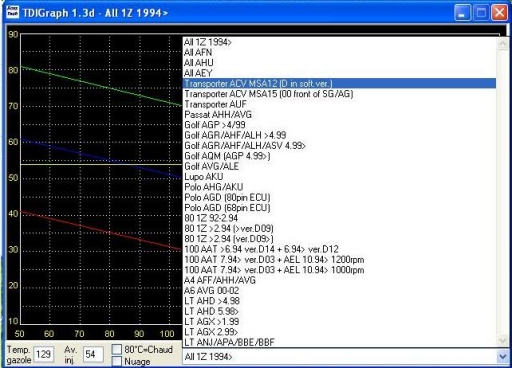512x368 pixels.
Task: Pick 'Golf AQM (AGP 4.99>)' entry
Action: click(x=339, y=156)
